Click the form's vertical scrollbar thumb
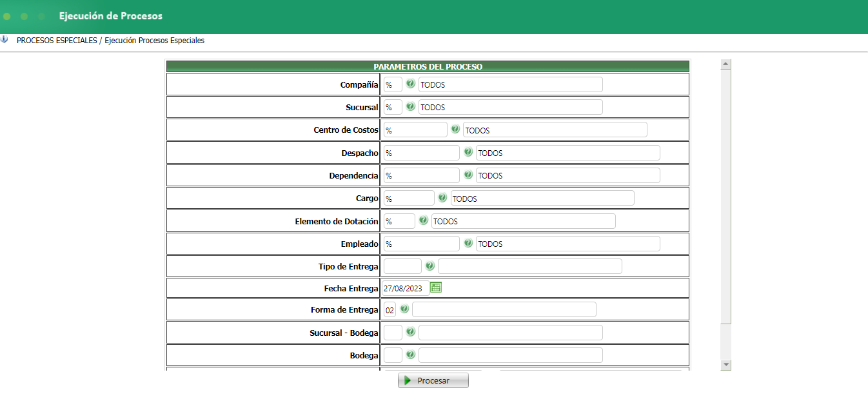This screenshot has width=868, height=408. (x=725, y=196)
